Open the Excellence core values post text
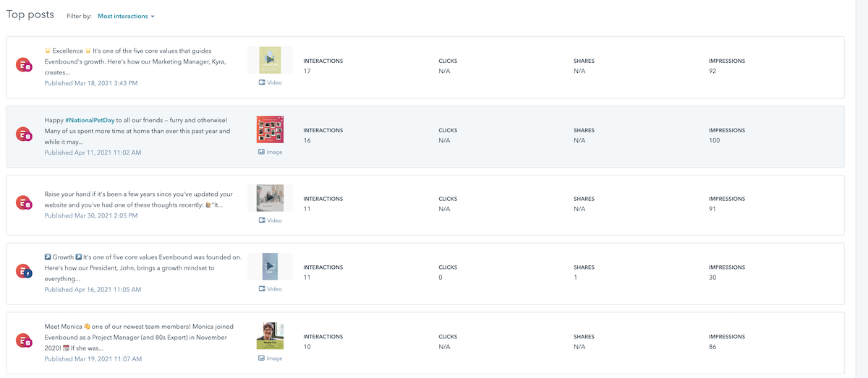The image size is (868, 378). [x=137, y=61]
